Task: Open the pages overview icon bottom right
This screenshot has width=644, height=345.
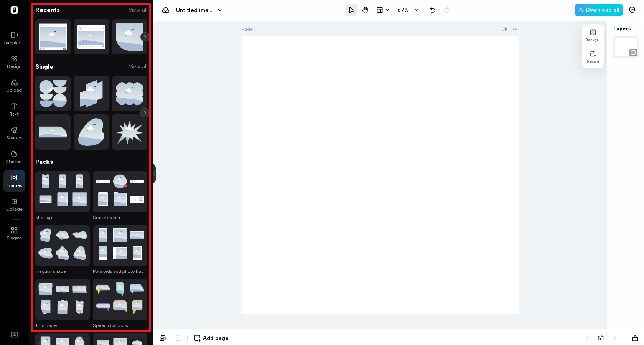Action: coord(635,338)
